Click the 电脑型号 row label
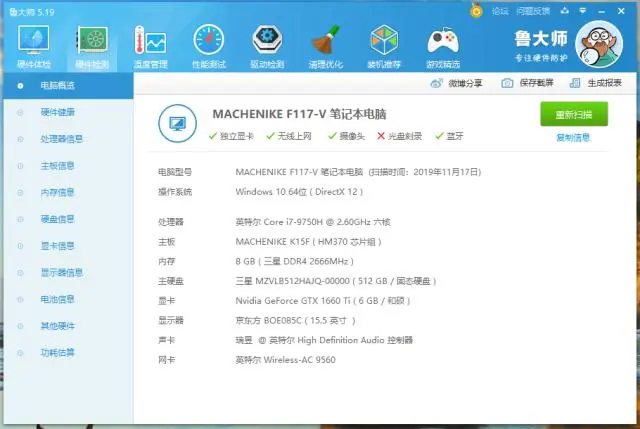The height and width of the screenshot is (429, 640). point(175,172)
